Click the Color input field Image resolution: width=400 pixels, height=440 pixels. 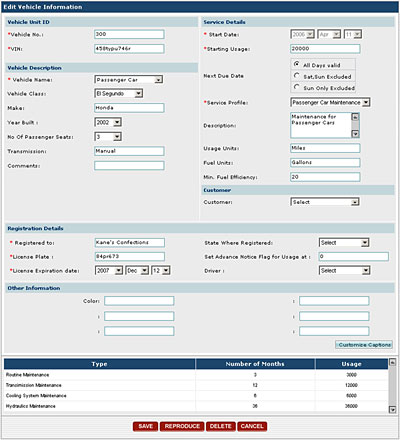pyautogui.click(x=139, y=301)
